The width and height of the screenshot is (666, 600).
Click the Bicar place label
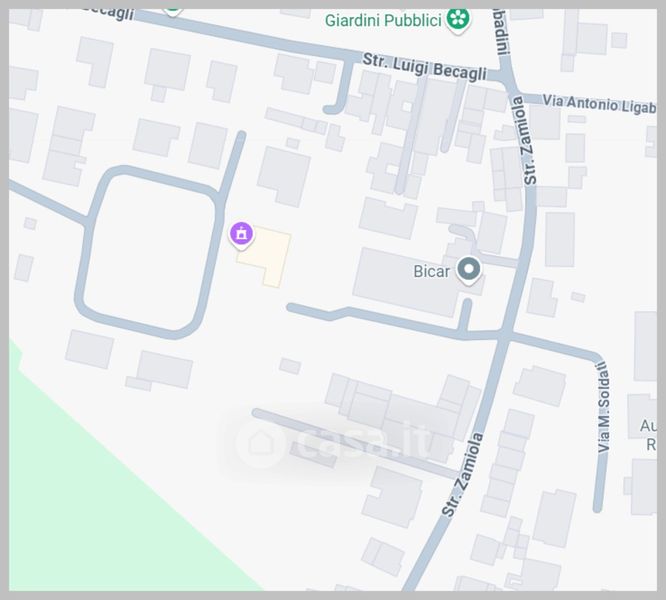pos(432,272)
